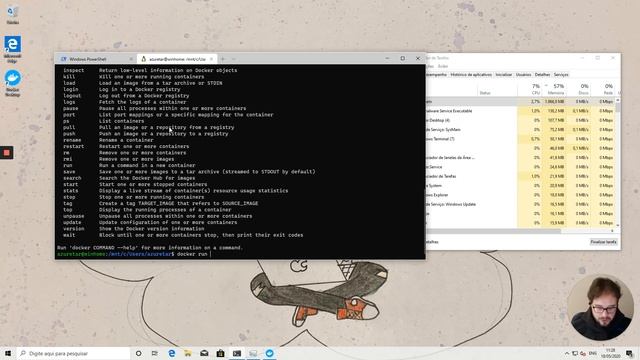Close the azuretar@winhome terminal tab

(211, 59)
